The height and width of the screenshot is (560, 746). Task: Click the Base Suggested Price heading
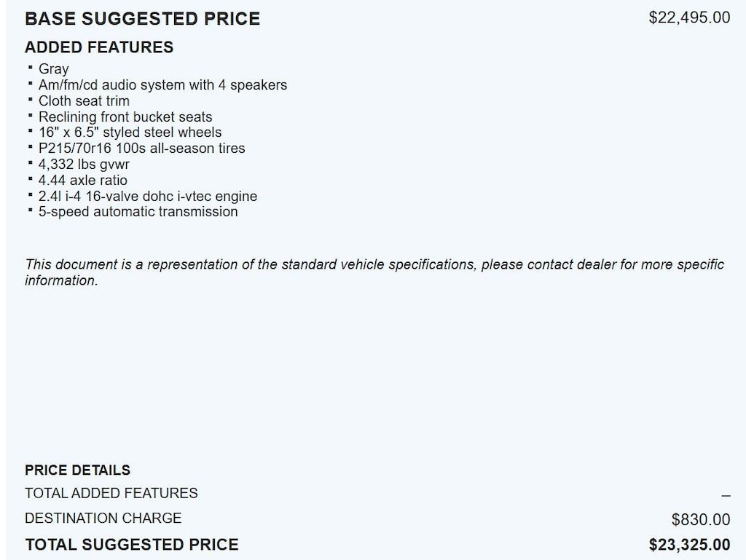pos(142,19)
